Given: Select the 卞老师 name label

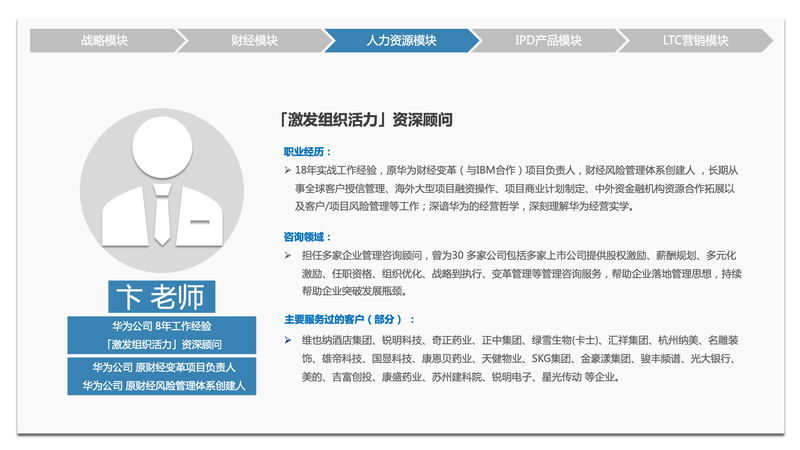Looking at the screenshot, I should point(161,297).
